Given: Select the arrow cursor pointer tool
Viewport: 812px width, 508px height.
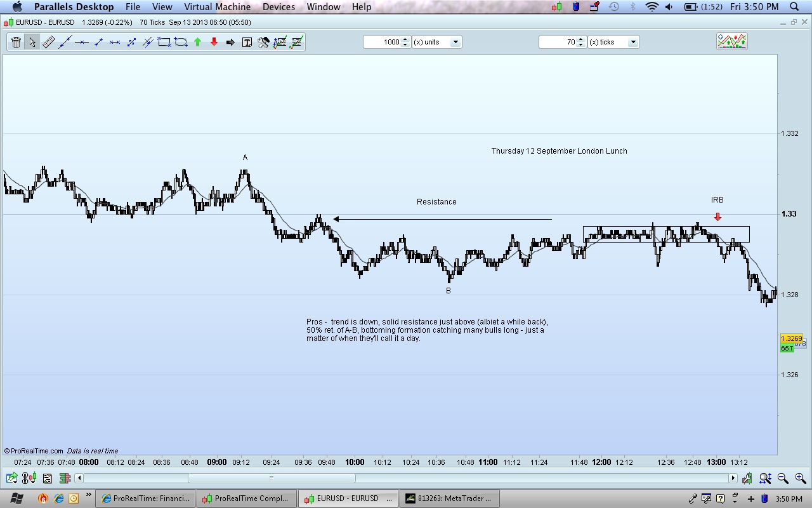Looking at the screenshot, I should (32, 42).
